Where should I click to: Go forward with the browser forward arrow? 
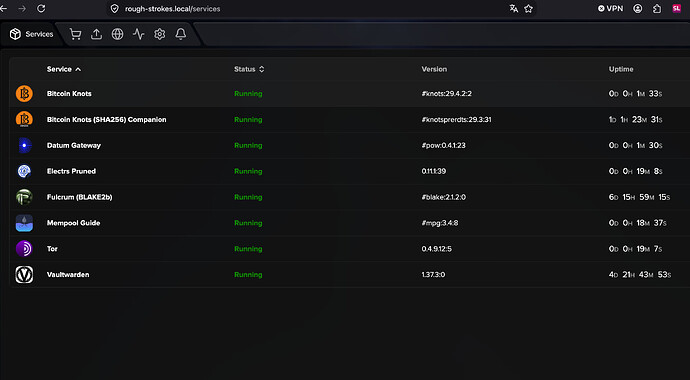(22, 8)
